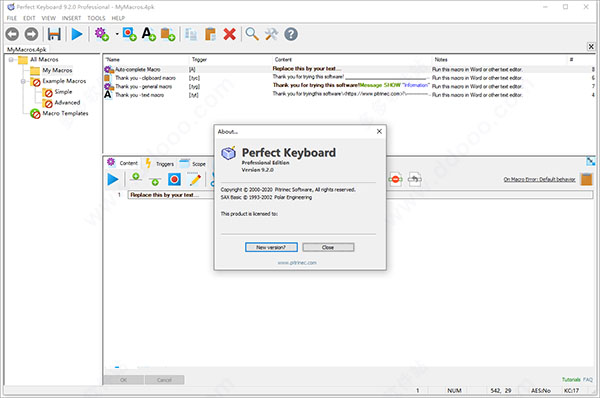Image resolution: width=600 pixels, height=398 pixels.
Task: Select the Simple folder in tree
Action: (63, 92)
